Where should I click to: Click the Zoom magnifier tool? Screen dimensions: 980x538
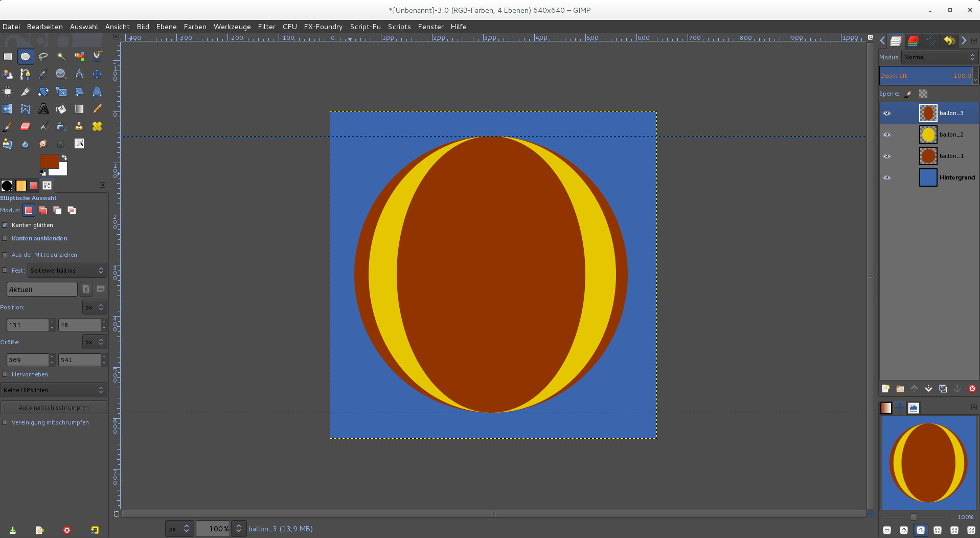coord(61,74)
